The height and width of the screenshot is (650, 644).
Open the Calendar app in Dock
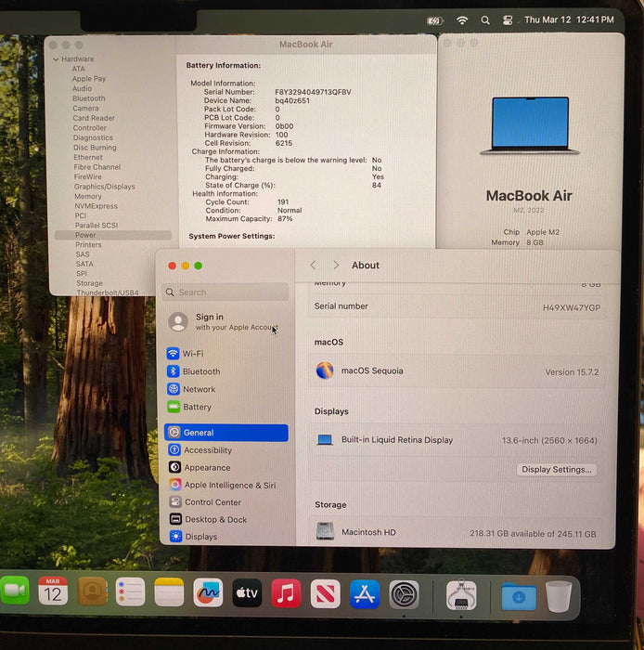53,591
